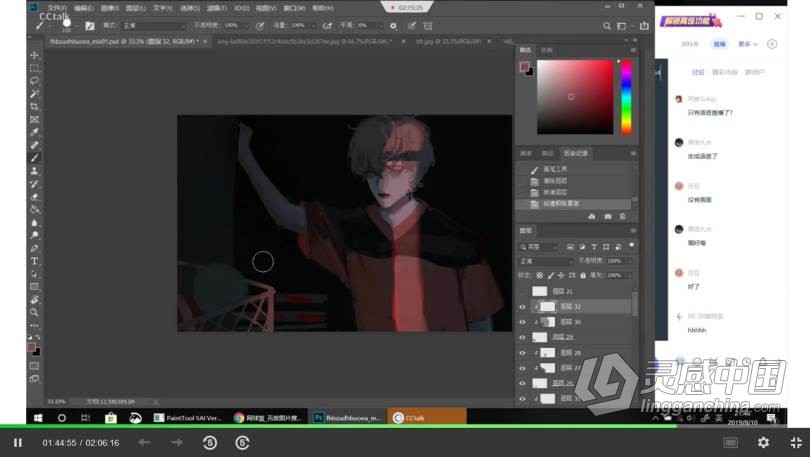Select the Paint Bucket tool

pos(35,210)
